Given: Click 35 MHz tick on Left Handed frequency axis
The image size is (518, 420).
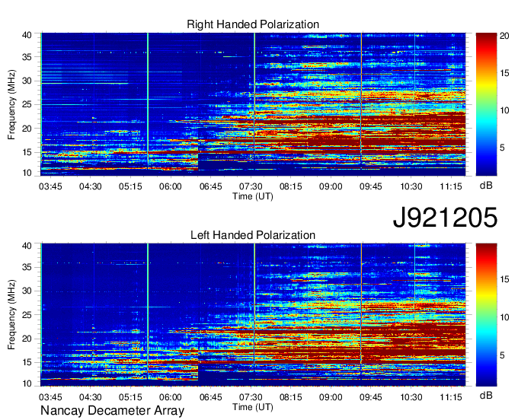Looking at the screenshot, I should (x=27, y=267).
